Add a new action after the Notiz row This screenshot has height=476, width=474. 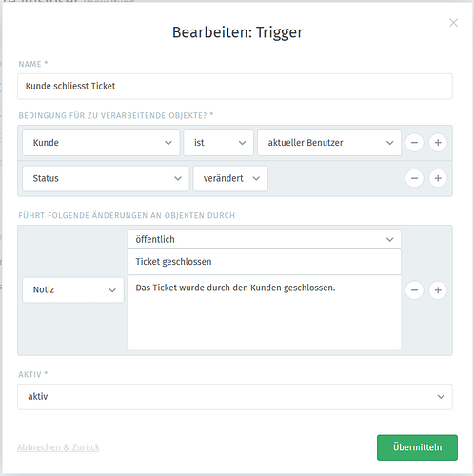tap(438, 290)
